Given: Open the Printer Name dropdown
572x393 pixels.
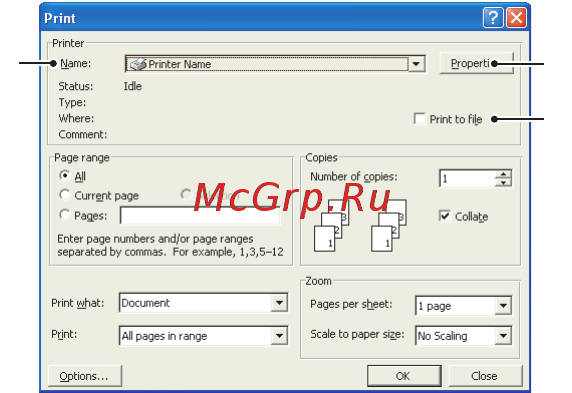Looking at the screenshot, I should coord(416,64).
